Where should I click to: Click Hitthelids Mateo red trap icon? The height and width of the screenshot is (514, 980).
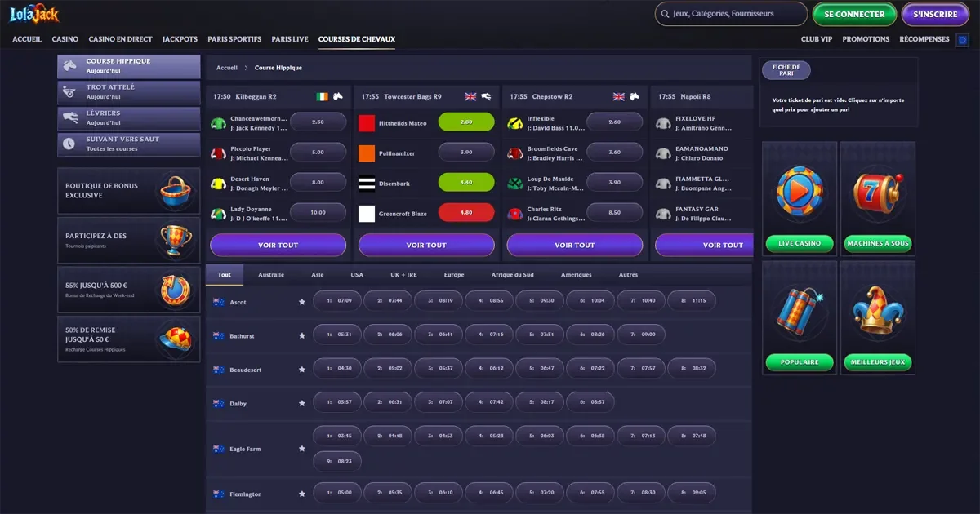tap(367, 123)
